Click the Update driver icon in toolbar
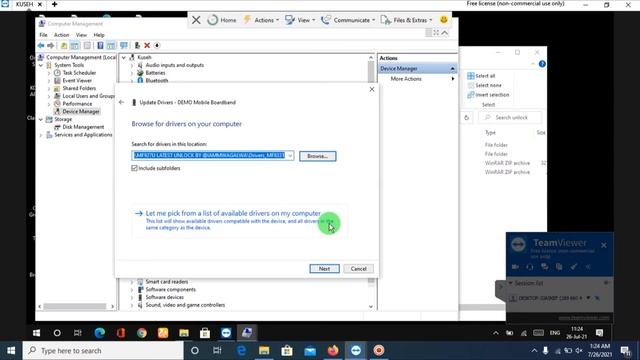This screenshot has height=360, width=640. click(137, 45)
